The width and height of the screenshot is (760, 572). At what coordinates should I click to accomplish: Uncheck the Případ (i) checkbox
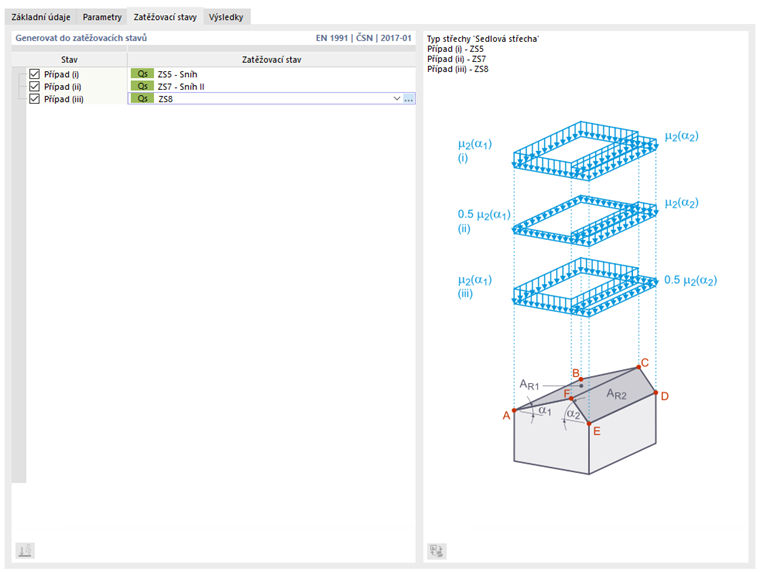click(34, 74)
